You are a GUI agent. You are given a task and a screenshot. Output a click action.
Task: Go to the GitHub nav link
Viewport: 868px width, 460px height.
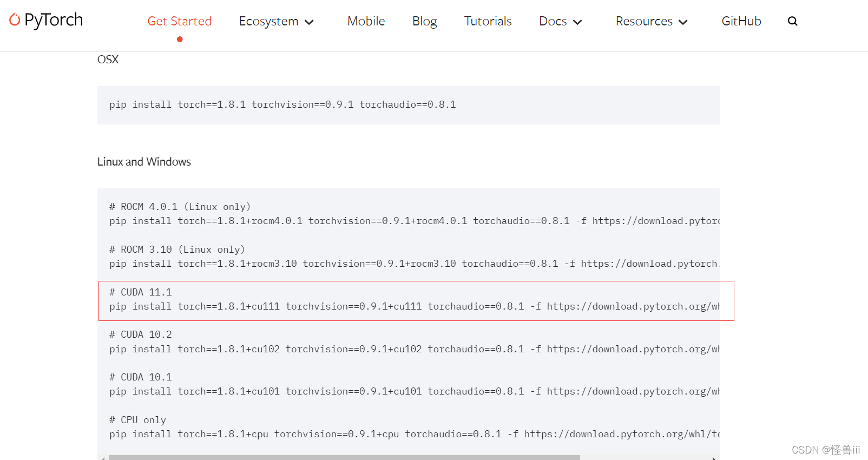741,21
